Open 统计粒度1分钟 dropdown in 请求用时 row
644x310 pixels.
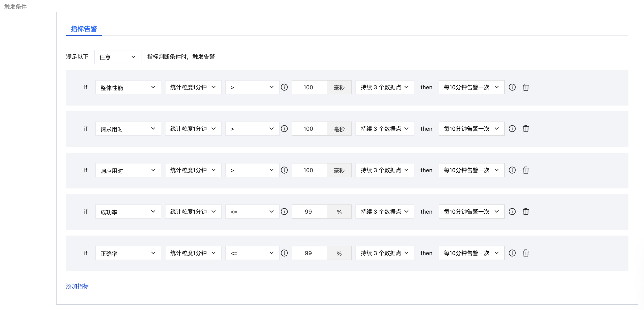click(193, 129)
